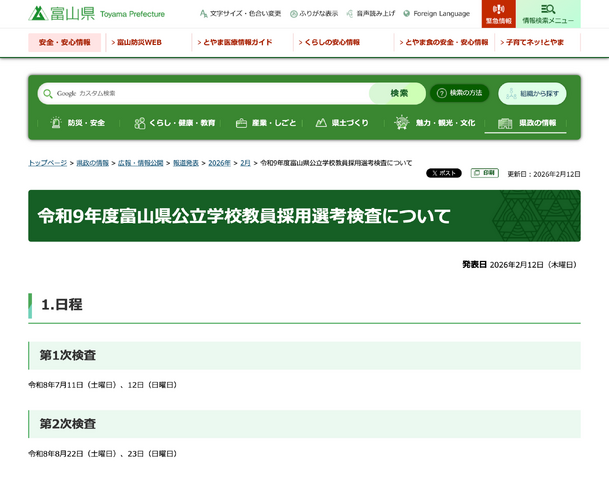Open the 情報検索メニュー search menu

(x=548, y=14)
